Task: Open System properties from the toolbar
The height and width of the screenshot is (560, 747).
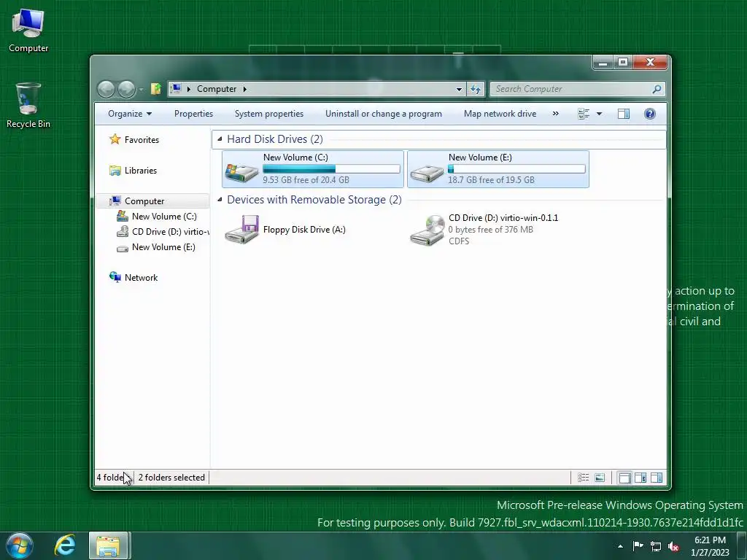Action: coord(268,114)
